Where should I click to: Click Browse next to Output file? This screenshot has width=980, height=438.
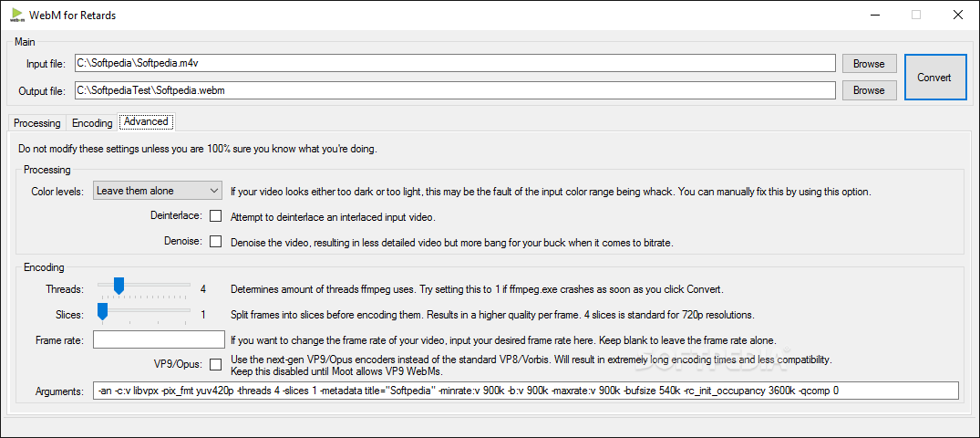coord(869,90)
